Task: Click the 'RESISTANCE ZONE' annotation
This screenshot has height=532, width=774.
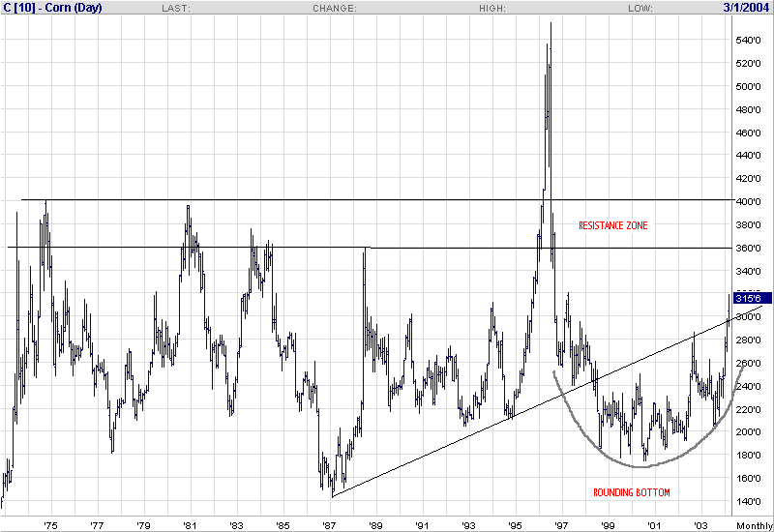Action: point(613,225)
